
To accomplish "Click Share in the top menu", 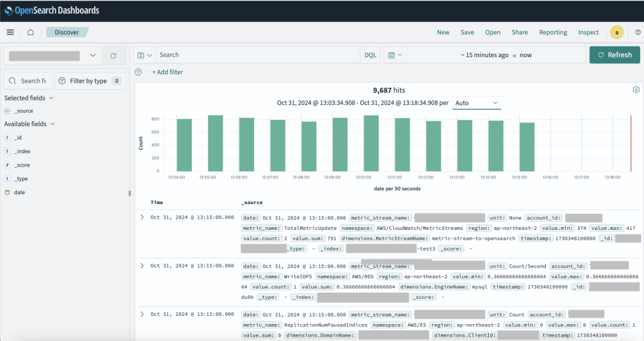I will 519,33.
